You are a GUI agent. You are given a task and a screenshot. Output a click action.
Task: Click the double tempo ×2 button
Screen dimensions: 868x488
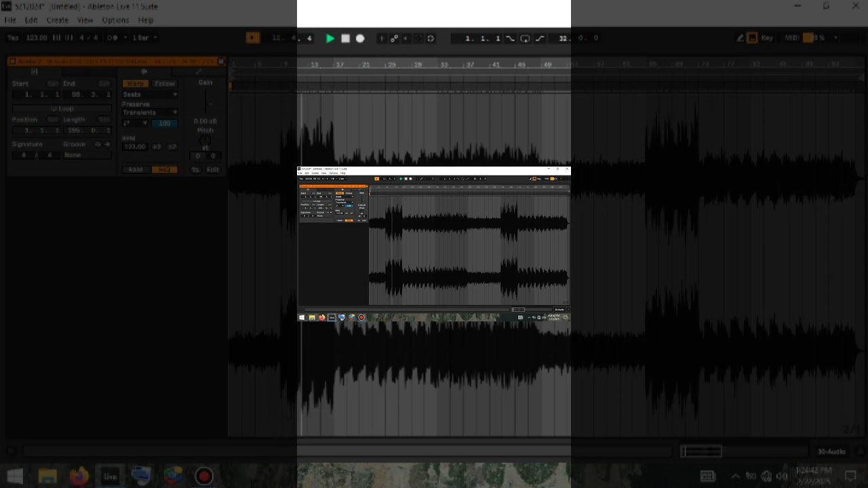pos(172,146)
